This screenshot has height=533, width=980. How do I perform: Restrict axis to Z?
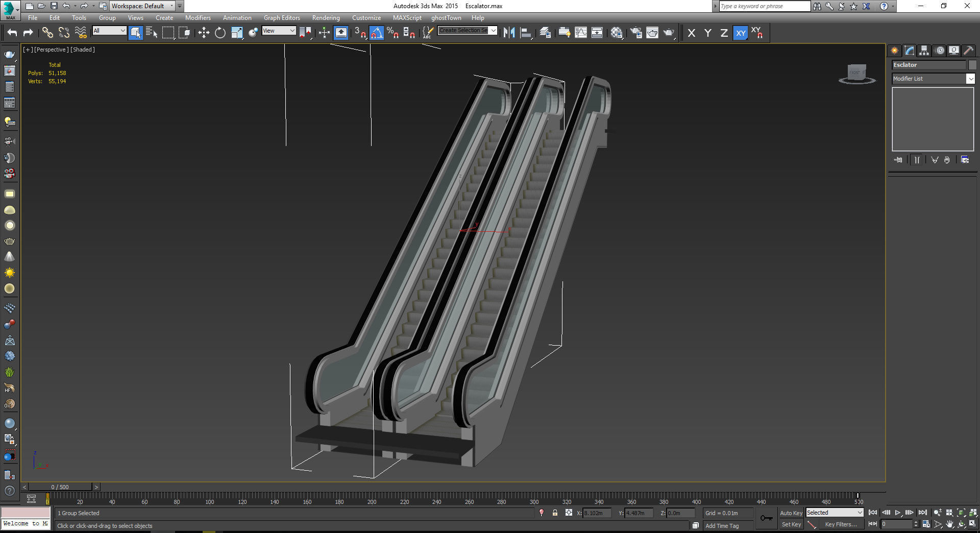pos(724,33)
